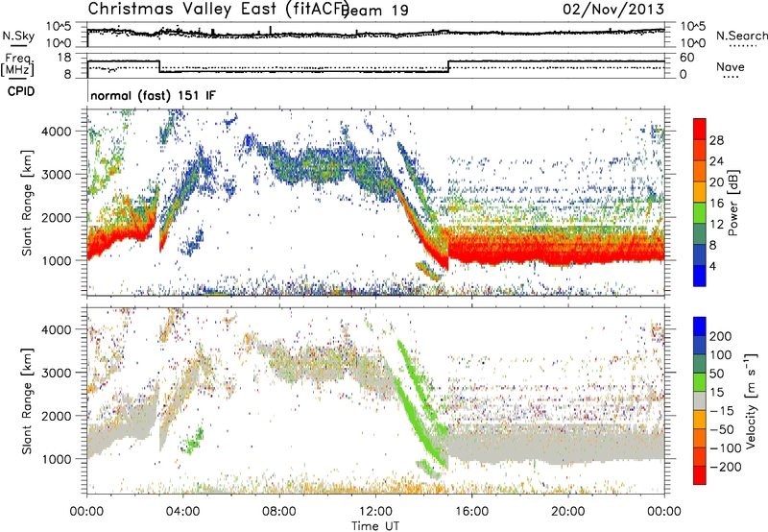
Task: Click the blue bottom of power color bar
Action: click(700, 276)
